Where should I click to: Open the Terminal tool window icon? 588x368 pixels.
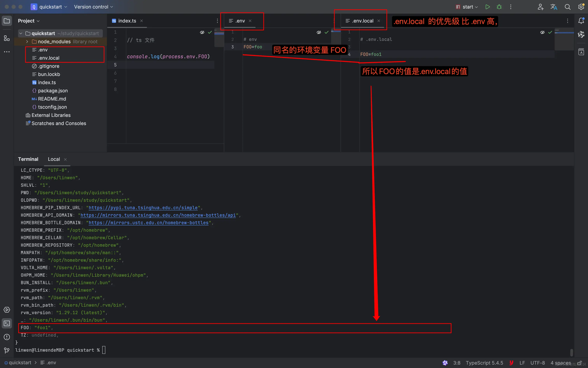[7, 323]
